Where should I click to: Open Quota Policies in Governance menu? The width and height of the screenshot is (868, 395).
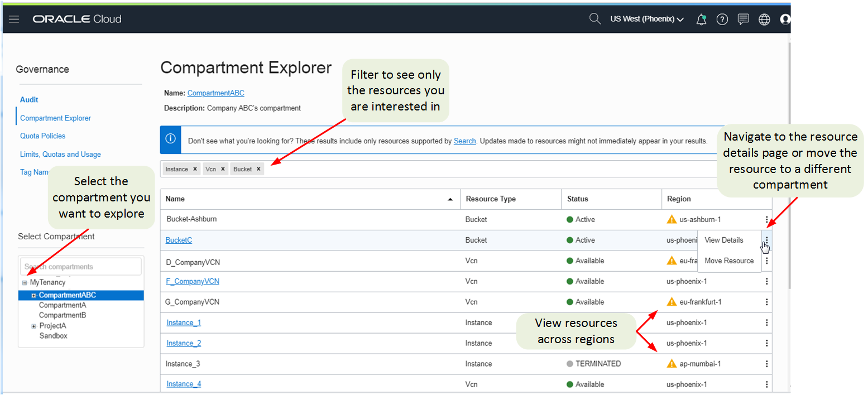tap(42, 136)
